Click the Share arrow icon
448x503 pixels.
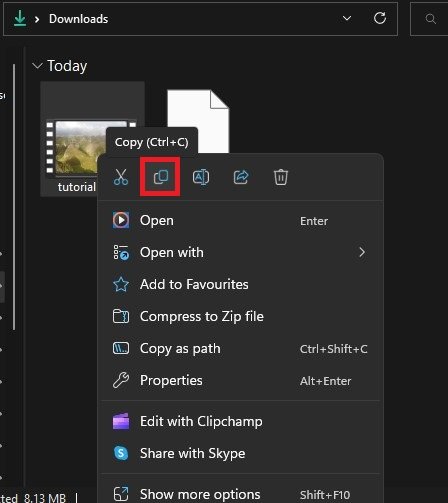click(x=241, y=177)
